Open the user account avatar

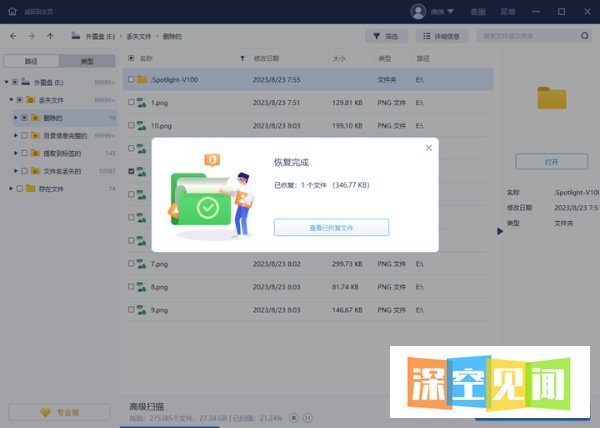418,11
